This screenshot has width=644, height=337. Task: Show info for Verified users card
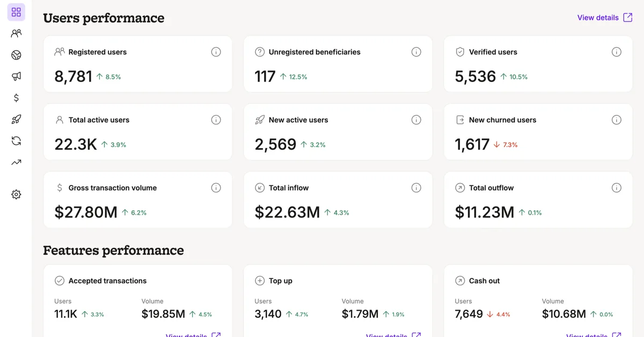point(616,52)
